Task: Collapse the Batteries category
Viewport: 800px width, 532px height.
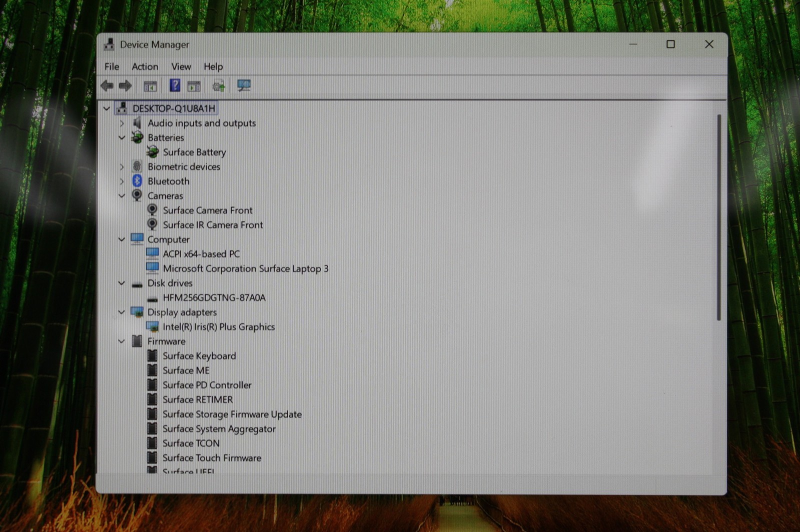Action: pos(122,137)
